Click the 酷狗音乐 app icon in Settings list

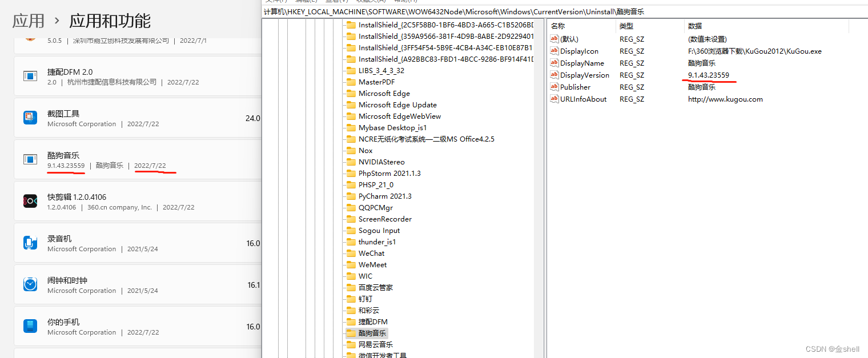30,159
